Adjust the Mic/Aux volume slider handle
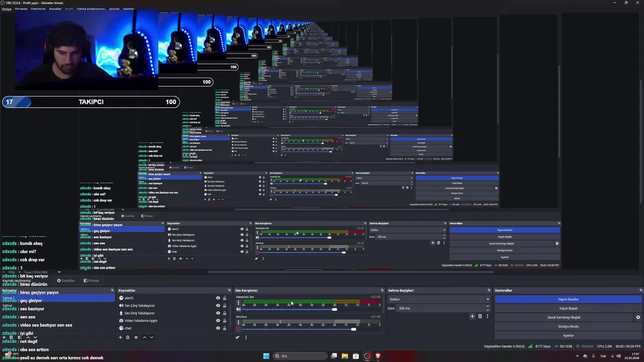Image resolution: width=644 pixels, height=362 pixels. pos(354,329)
